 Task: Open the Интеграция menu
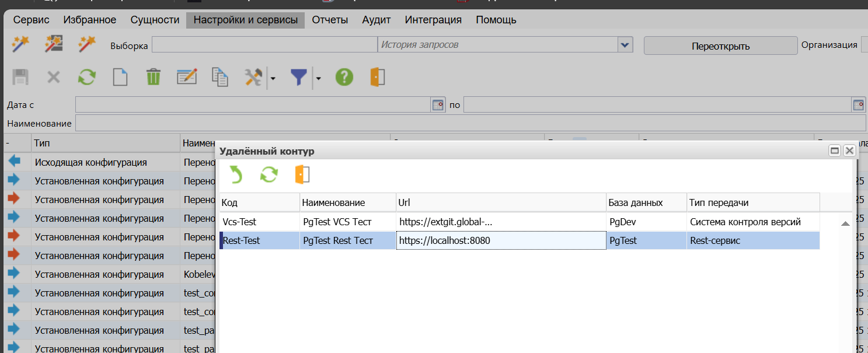[x=433, y=20]
